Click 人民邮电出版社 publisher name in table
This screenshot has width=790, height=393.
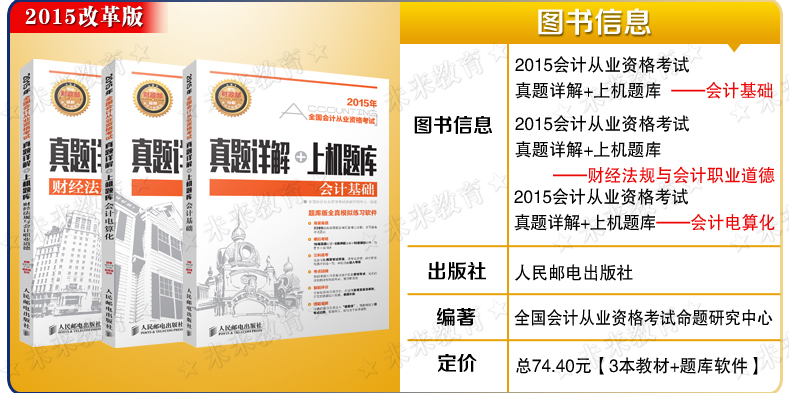(x=573, y=273)
